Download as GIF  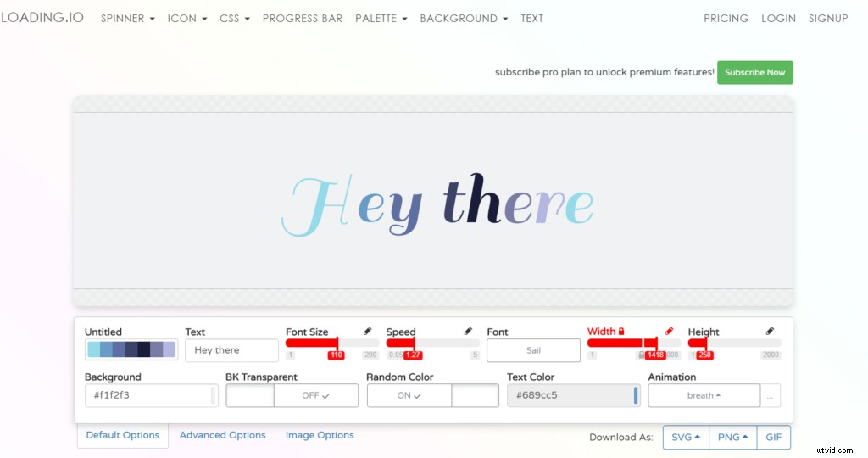click(773, 437)
